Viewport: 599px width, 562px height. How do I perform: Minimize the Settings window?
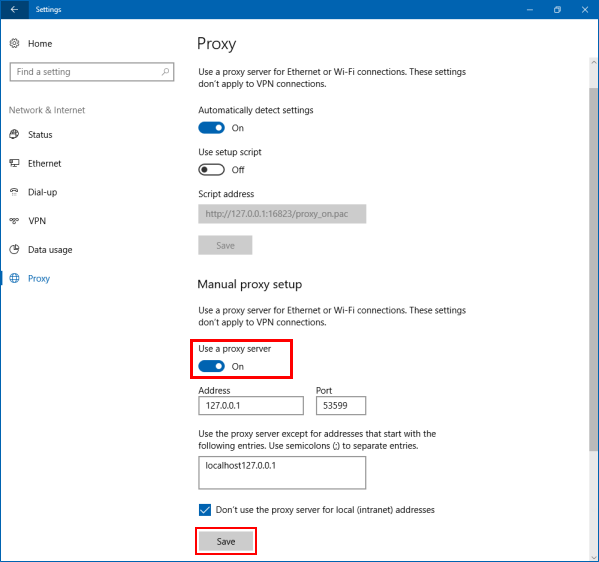click(x=529, y=10)
